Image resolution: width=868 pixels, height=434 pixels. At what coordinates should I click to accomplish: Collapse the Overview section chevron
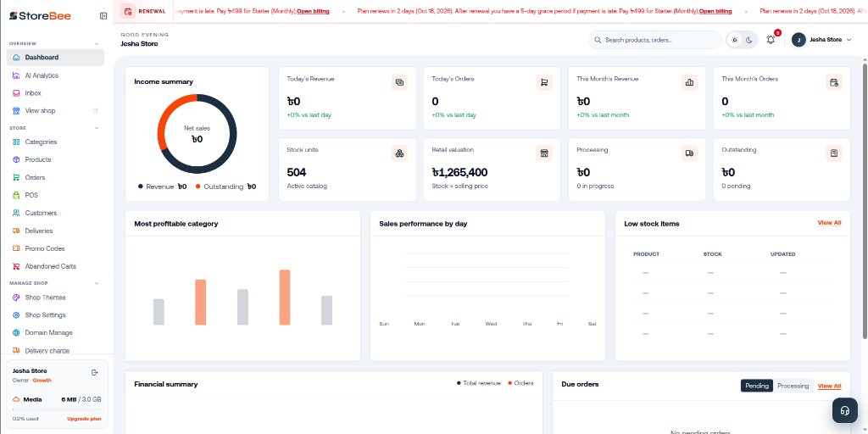[97, 44]
